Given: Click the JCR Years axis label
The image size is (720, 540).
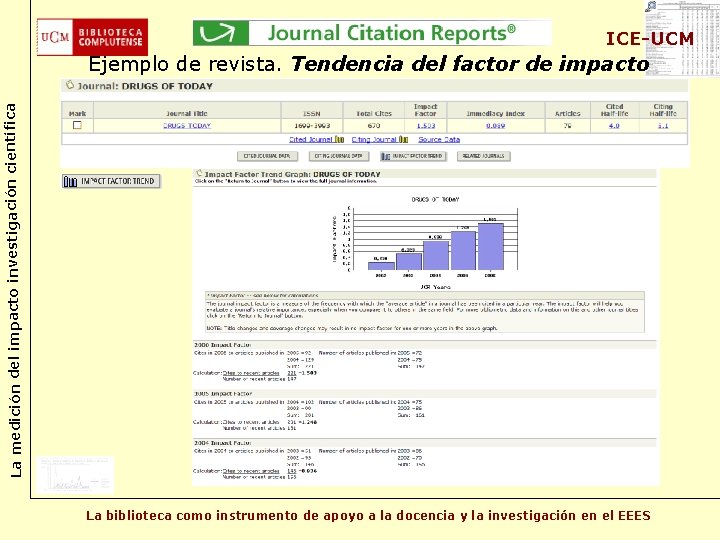Looking at the screenshot, I should (x=435, y=287).
